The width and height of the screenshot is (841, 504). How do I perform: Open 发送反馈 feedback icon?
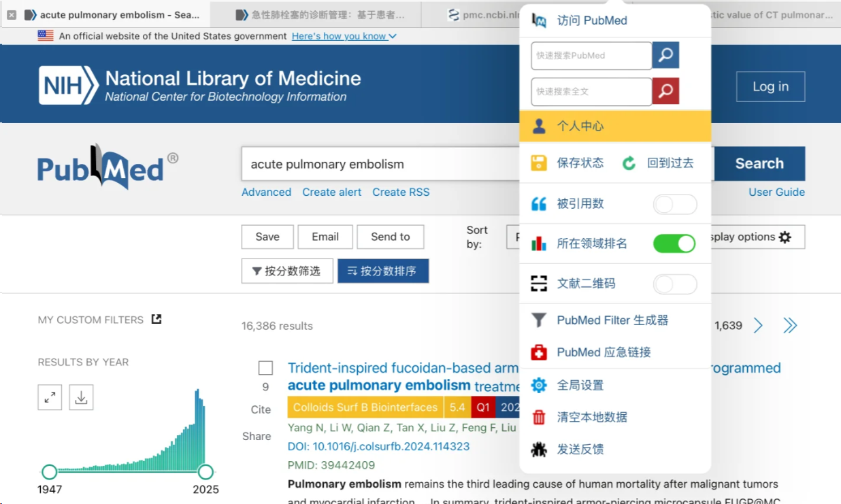pos(538,449)
